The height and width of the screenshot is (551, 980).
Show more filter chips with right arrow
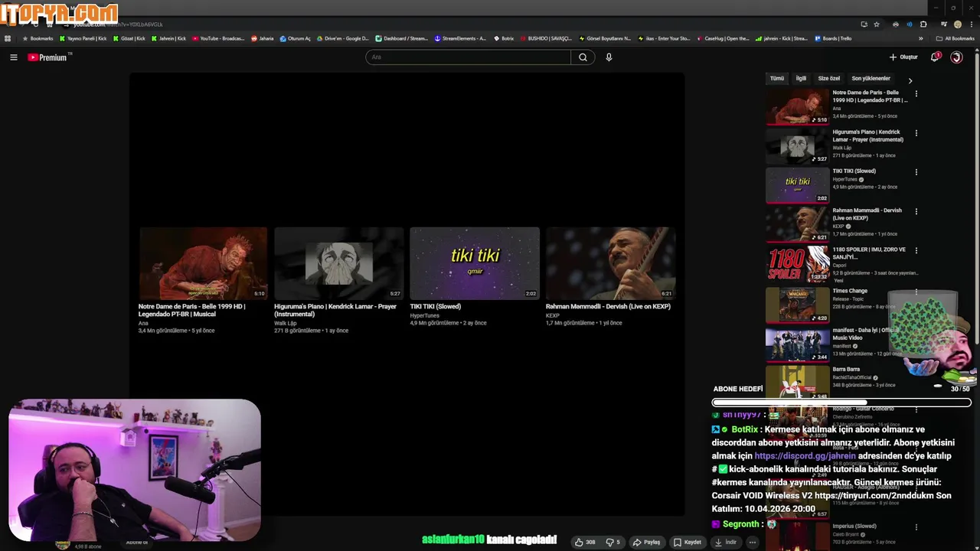(x=910, y=80)
